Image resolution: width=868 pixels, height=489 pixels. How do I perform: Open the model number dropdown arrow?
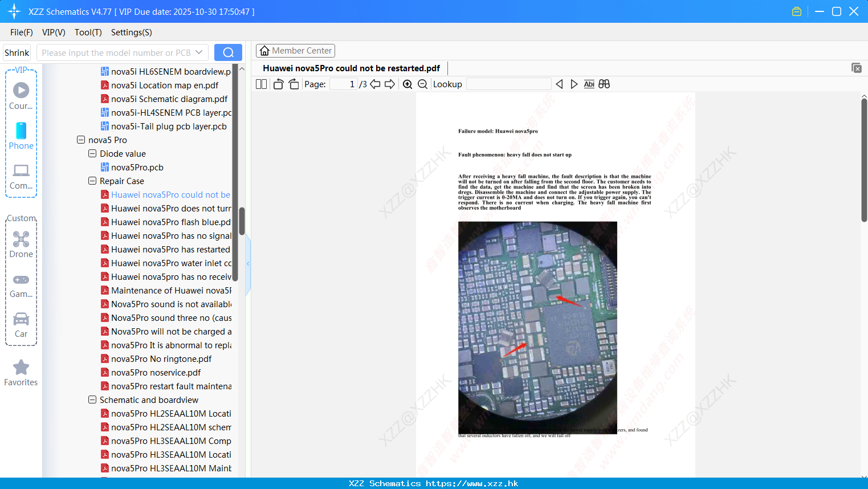(x=199, y=52)
